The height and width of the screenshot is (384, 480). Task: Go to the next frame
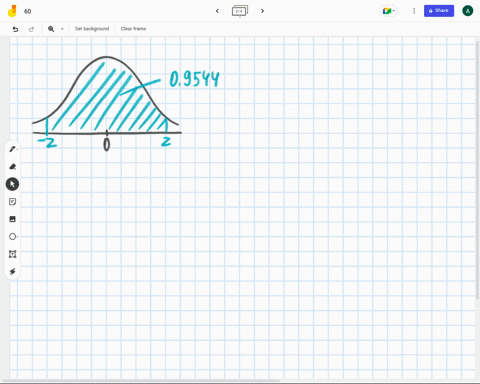(262, 11)
